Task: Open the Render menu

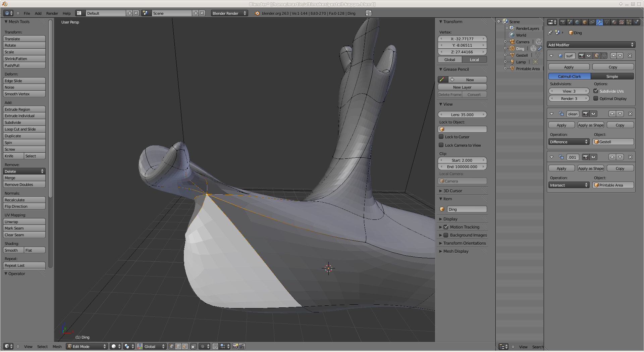Action: click(52, 13)
